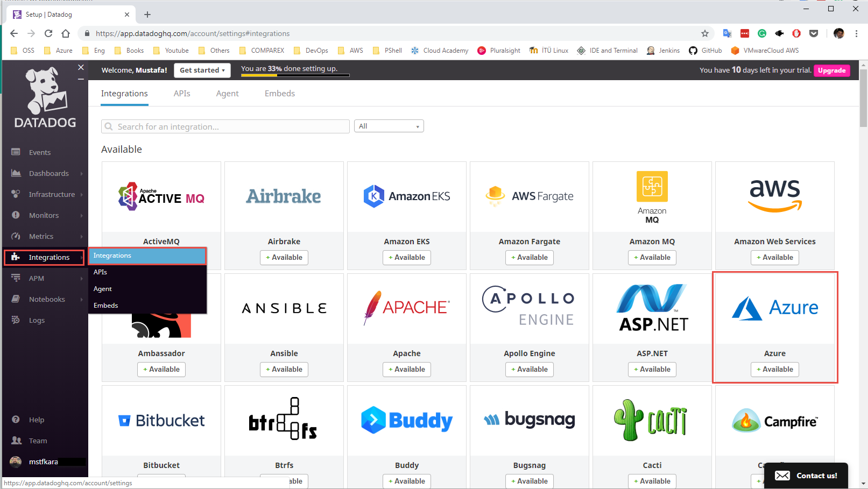868x489 pixels.
Task: Select the Integrations tab
Action: [x=124, y=94]
